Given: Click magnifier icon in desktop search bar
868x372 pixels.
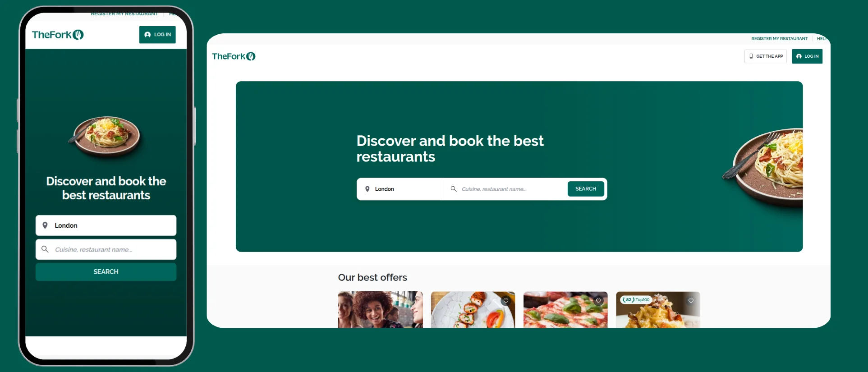Looking at the screenshot, I should [x=454, y=189].
